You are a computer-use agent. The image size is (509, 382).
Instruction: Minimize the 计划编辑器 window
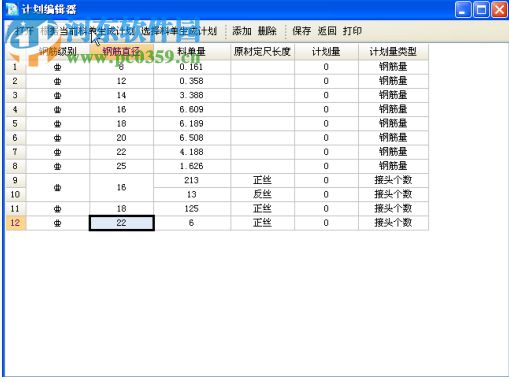(463, 9)
